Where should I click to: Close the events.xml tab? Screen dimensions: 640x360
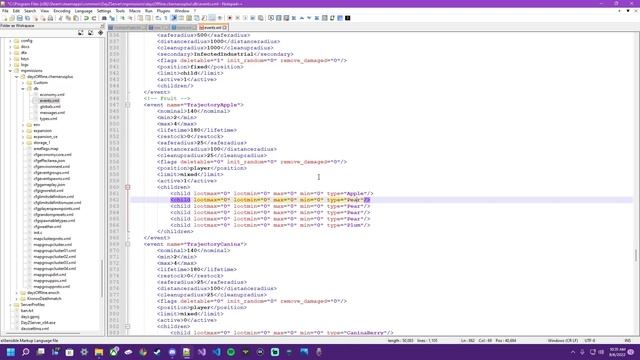[x=225, y=28]
